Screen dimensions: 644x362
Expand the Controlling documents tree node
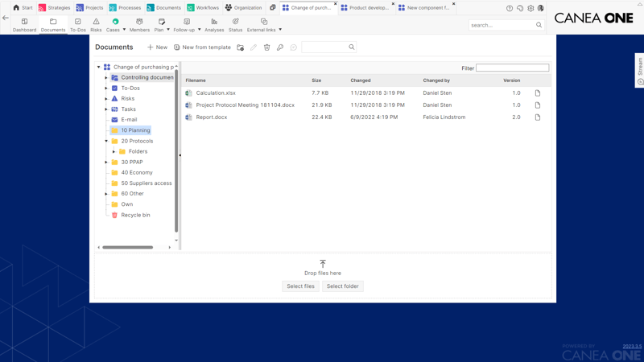click(x=106, y=77)
